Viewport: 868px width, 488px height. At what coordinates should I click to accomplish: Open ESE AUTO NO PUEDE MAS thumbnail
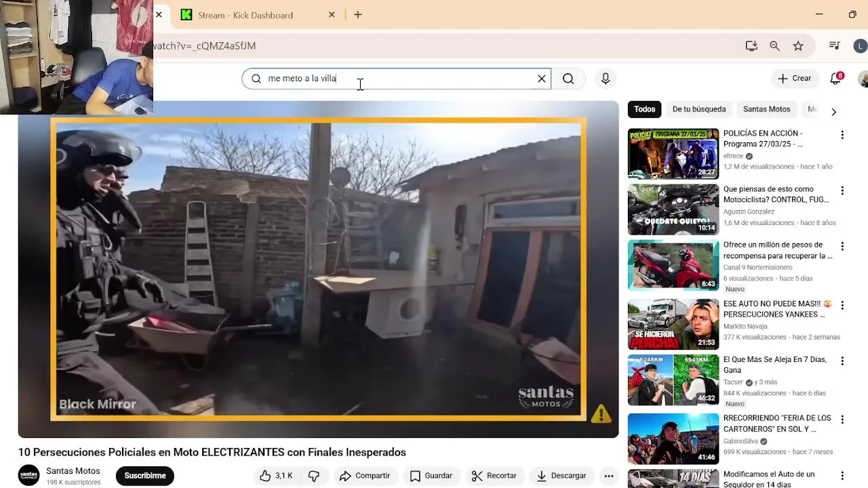(x=673, y=324)
